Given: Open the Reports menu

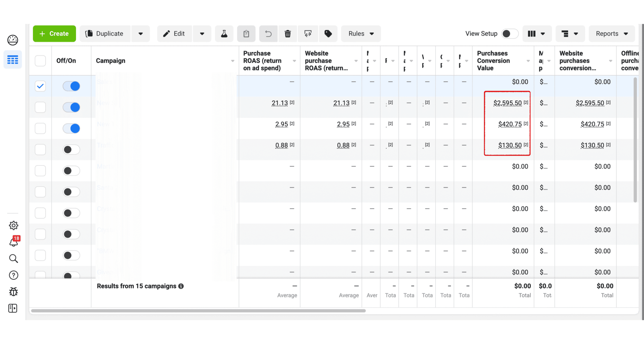Looking at the screenshot, I should 611,34.
